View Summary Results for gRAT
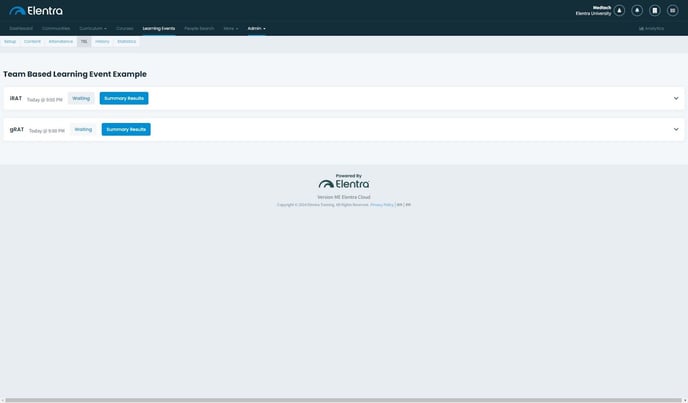The width and height of the screenshot is (688, 403). (126, 129)
